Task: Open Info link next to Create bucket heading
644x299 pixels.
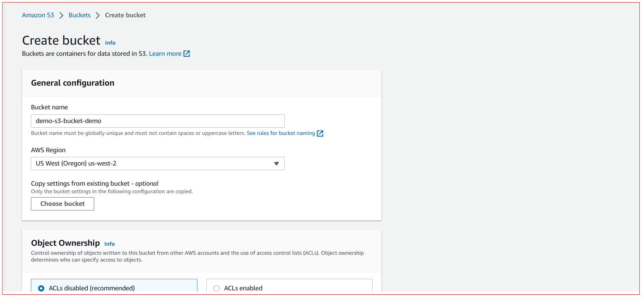Action: pyautogui.click(x=110, y=43)
